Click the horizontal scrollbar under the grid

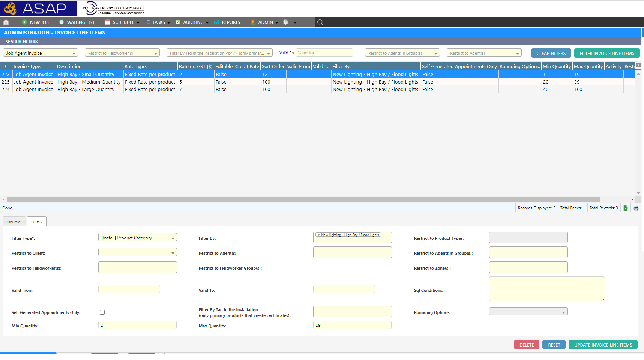coord(303,200)
